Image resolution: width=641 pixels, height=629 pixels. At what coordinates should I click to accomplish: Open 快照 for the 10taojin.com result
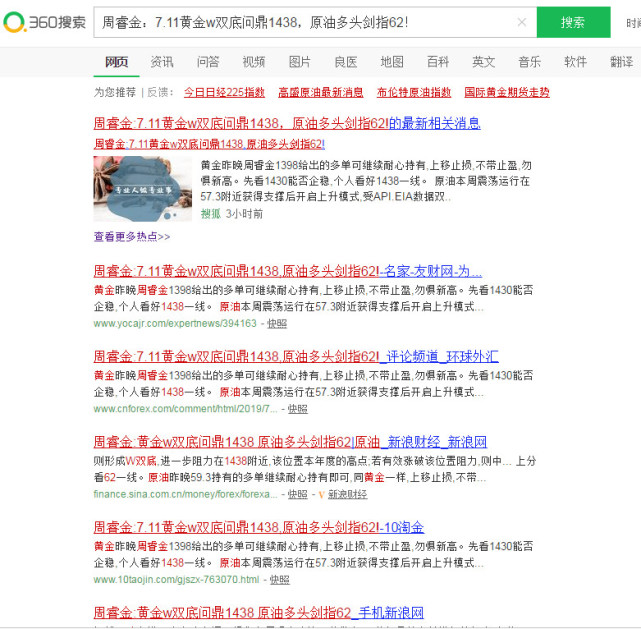(x=280, y=580)
